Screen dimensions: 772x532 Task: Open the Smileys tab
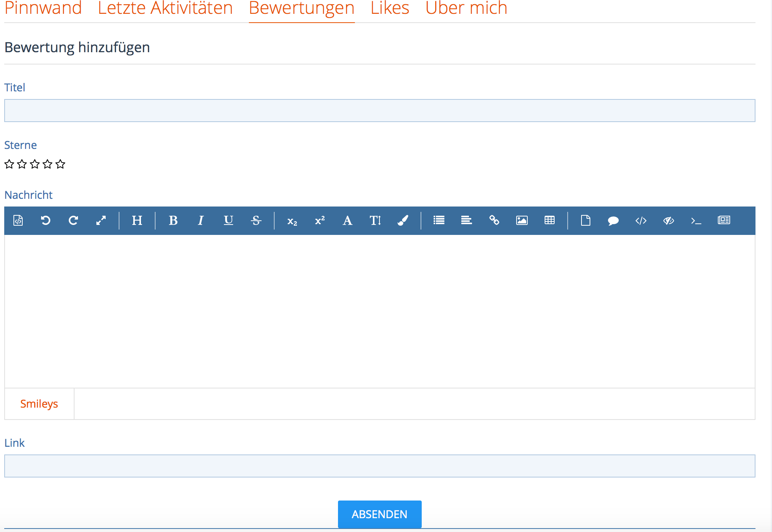(39, 404)
